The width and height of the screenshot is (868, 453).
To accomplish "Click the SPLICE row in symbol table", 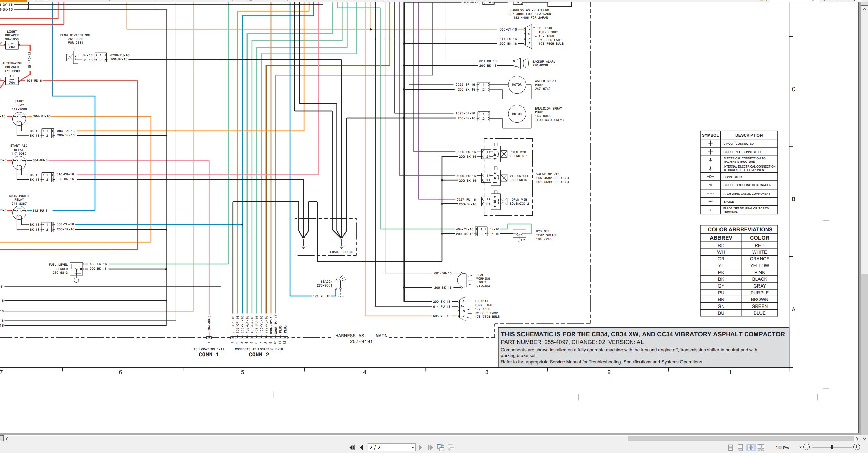I will tap(739, 202).
